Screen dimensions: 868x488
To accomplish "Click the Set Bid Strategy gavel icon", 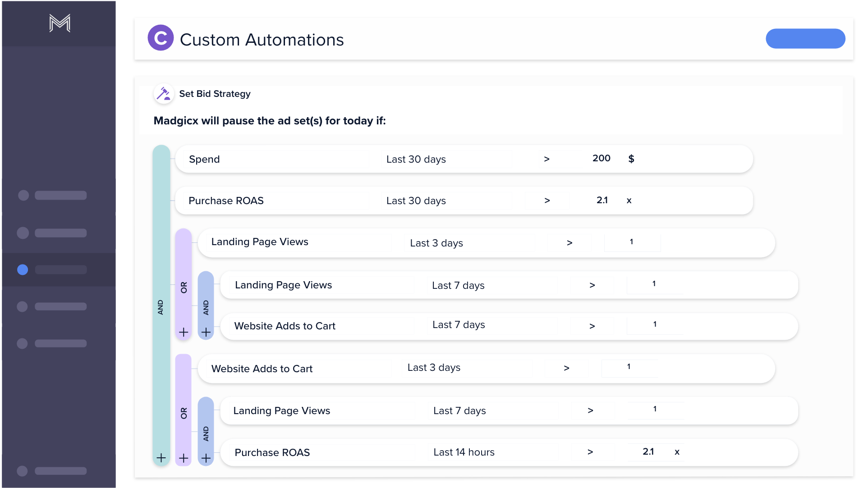I will [x=163, y=94].
